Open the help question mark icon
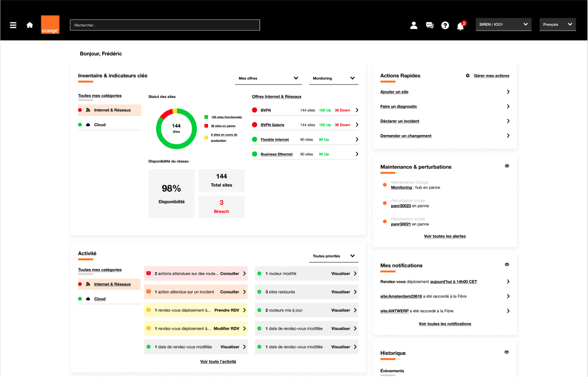 (x=445, y=25)
